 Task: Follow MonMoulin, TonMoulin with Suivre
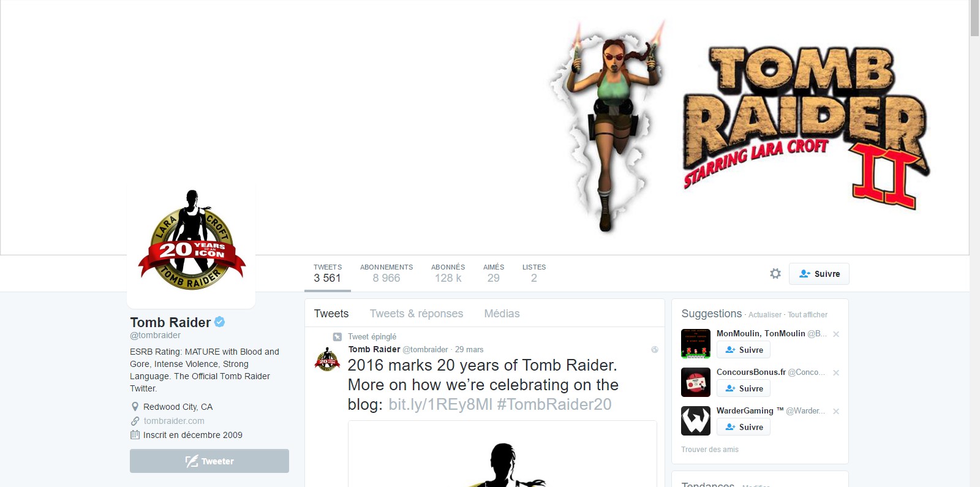point(744,350)
